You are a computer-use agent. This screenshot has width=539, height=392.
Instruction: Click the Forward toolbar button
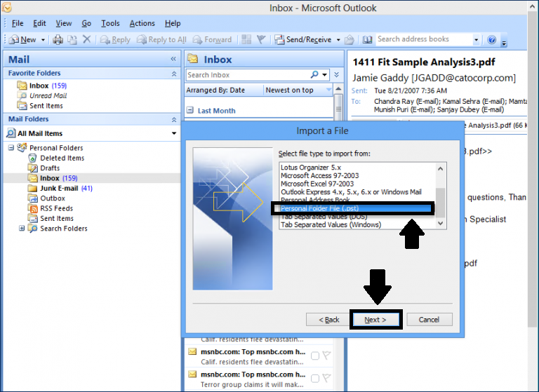(212, 40)
